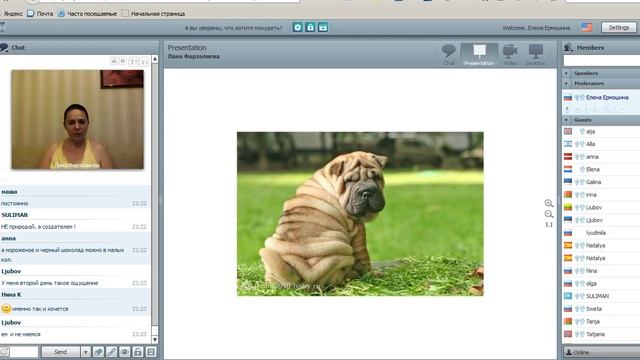
Task: Click the save icon in chat toolbar
Action: [x=151, y=352]
